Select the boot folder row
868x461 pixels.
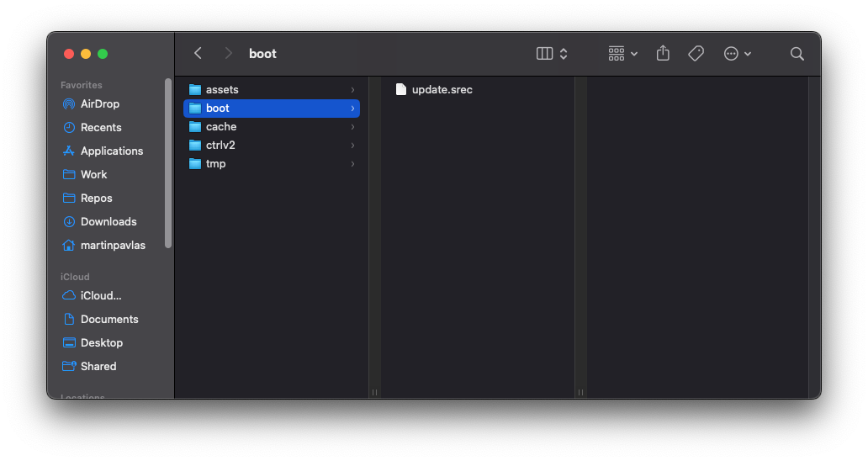pos(271,108)
